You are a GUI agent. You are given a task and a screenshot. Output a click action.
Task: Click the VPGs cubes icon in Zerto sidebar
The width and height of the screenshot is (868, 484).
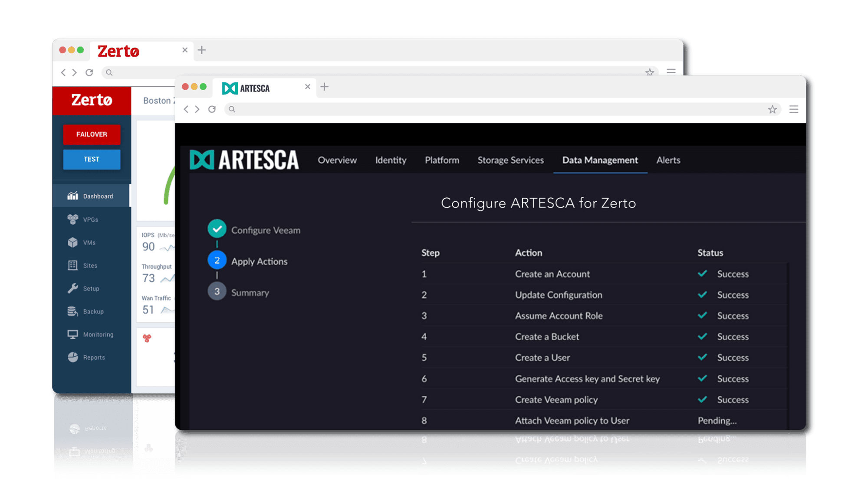pos(72,219)
